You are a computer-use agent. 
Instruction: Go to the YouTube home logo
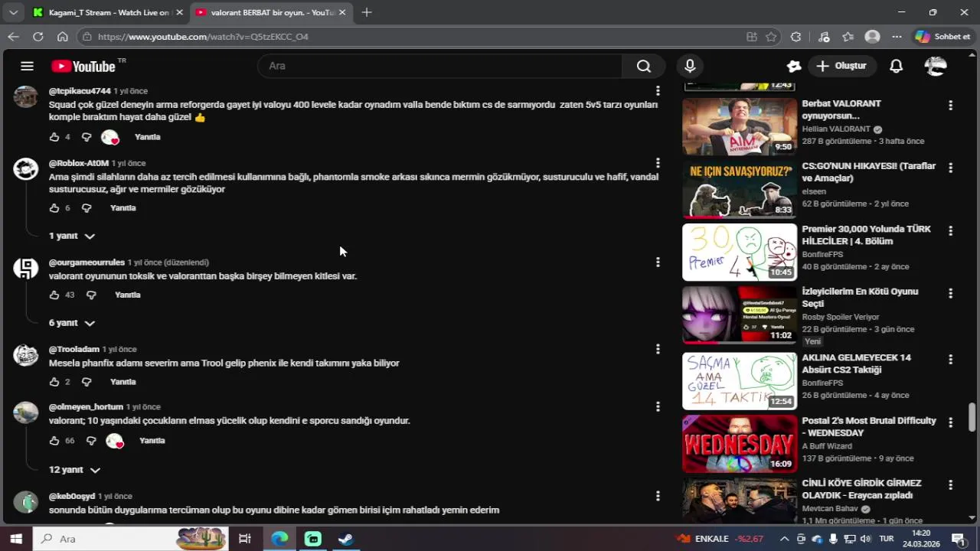click(83, 67)
